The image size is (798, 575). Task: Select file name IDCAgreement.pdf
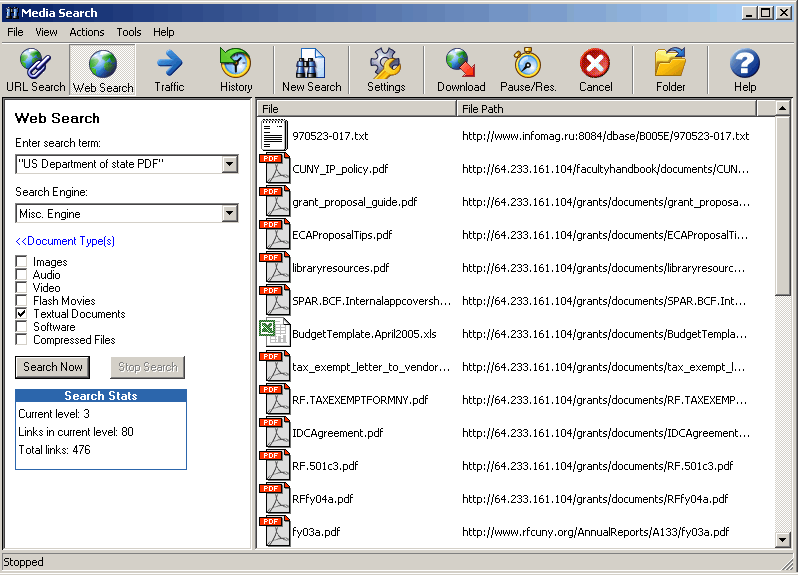click(x=337, y=433)
